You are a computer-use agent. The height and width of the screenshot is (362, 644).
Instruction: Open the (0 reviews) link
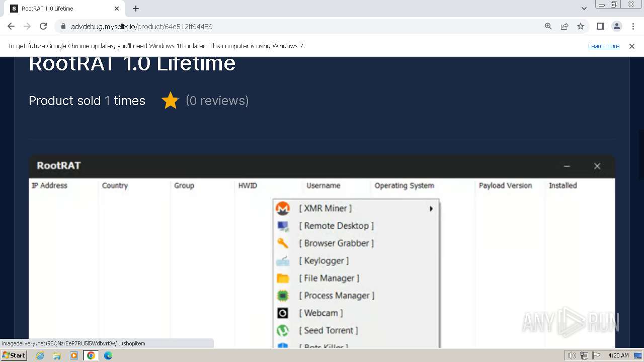217,101
